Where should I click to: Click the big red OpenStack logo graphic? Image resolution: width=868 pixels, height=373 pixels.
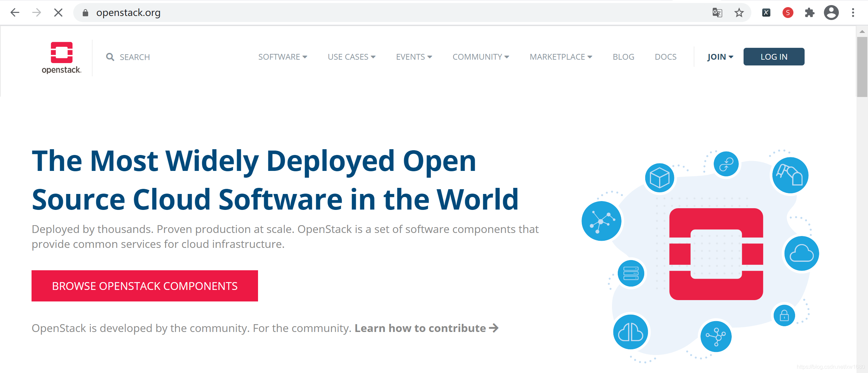point(716,254)
